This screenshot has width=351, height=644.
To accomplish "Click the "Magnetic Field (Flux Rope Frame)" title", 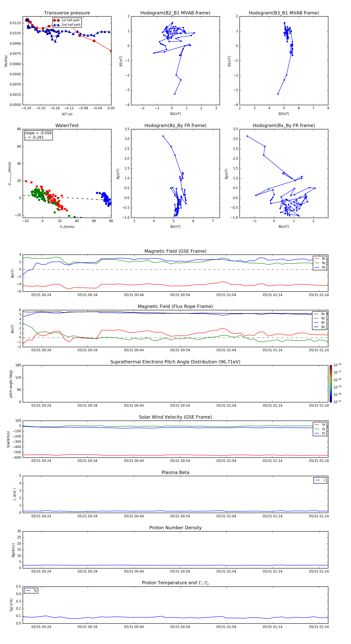I will pyautogui.click(x=175, y=307).
